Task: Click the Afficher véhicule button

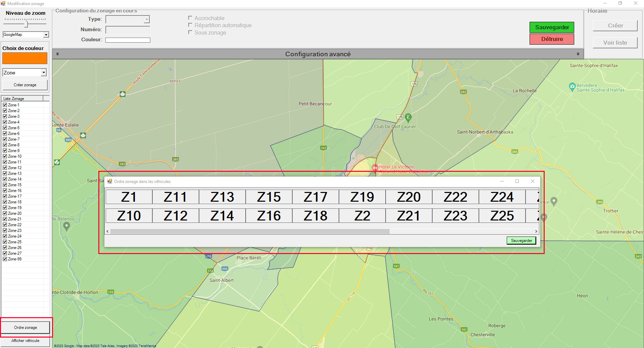Action: pos(25,341)
